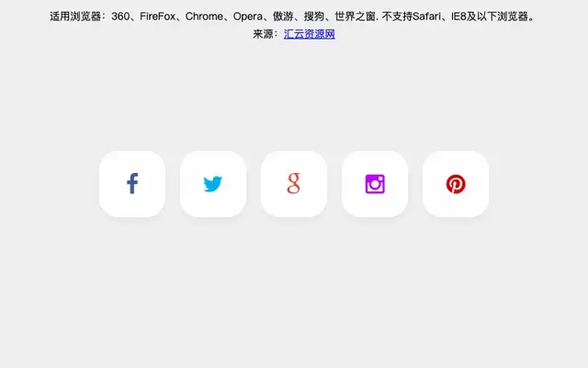Open the 汇云资源网 source link
Image resolution: width=588 pixels, height=368 pixels.
(x=310, y=34)
